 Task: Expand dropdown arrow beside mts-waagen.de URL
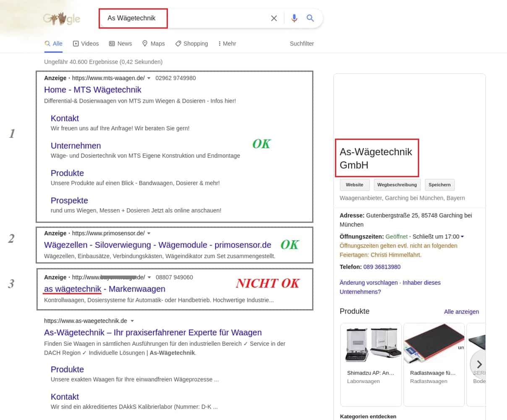(149, 78)
